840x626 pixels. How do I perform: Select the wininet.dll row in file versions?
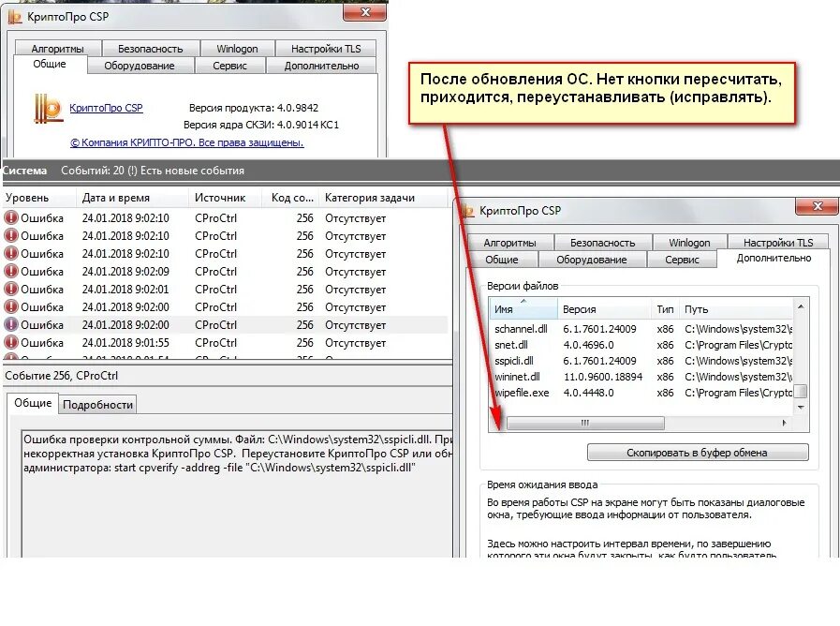(x=641, y=377)
